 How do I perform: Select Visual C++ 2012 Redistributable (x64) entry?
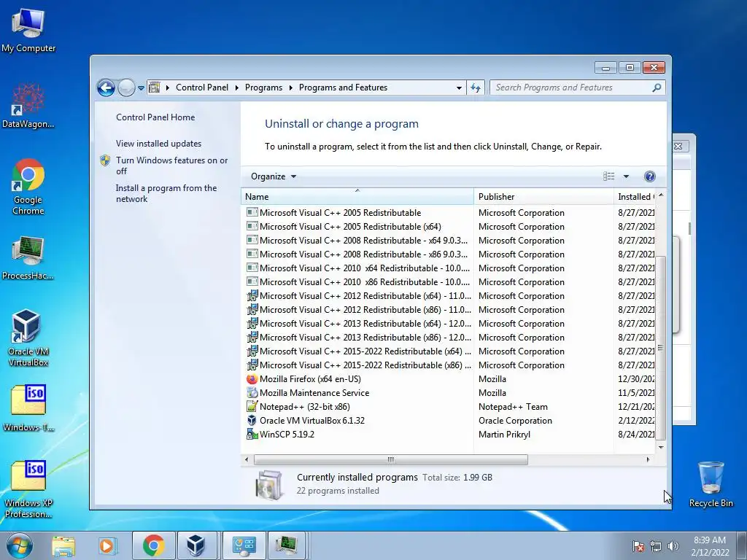click(365, 296)
